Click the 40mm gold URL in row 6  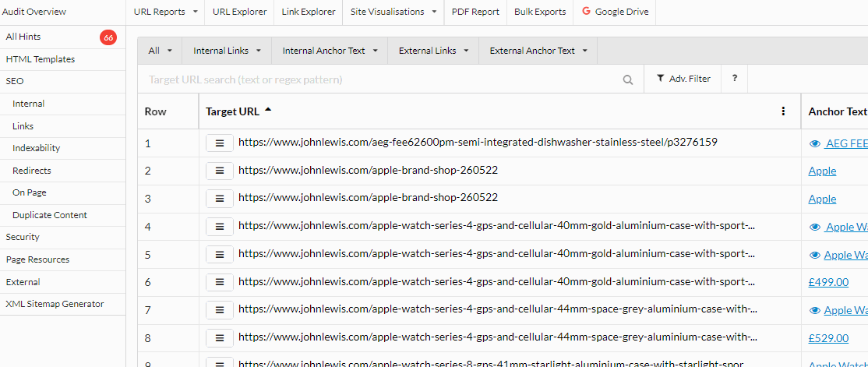(496, 282)
